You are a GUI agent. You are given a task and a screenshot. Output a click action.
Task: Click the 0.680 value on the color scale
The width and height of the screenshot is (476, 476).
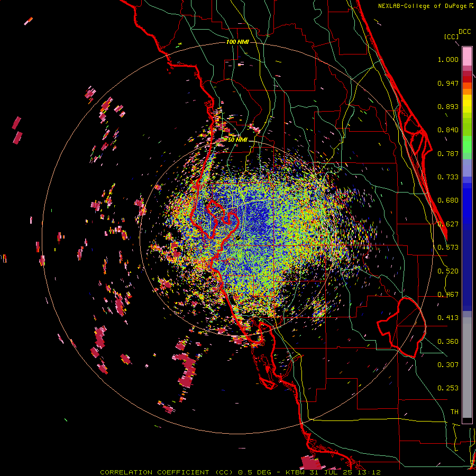448,200
